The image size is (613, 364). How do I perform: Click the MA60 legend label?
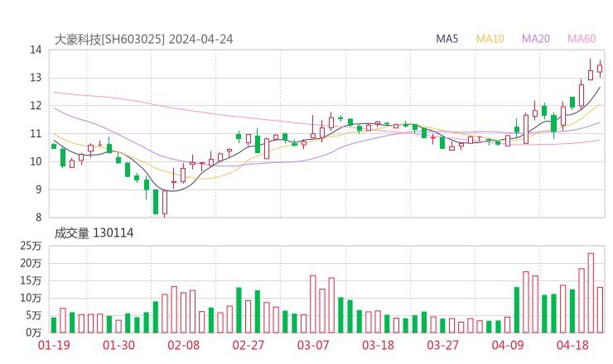(x=582, y=39)
